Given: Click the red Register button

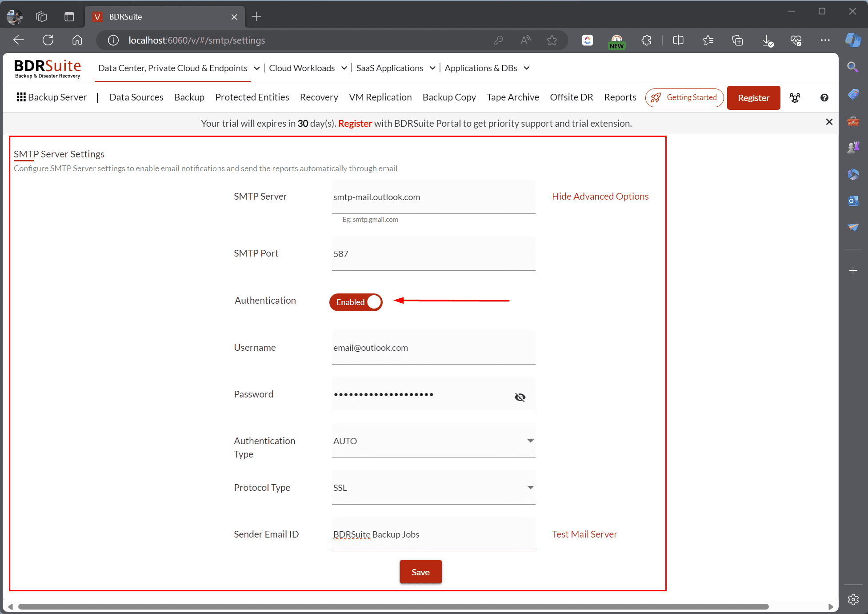Looking at the screenshot, I should (x=753, y=98).
